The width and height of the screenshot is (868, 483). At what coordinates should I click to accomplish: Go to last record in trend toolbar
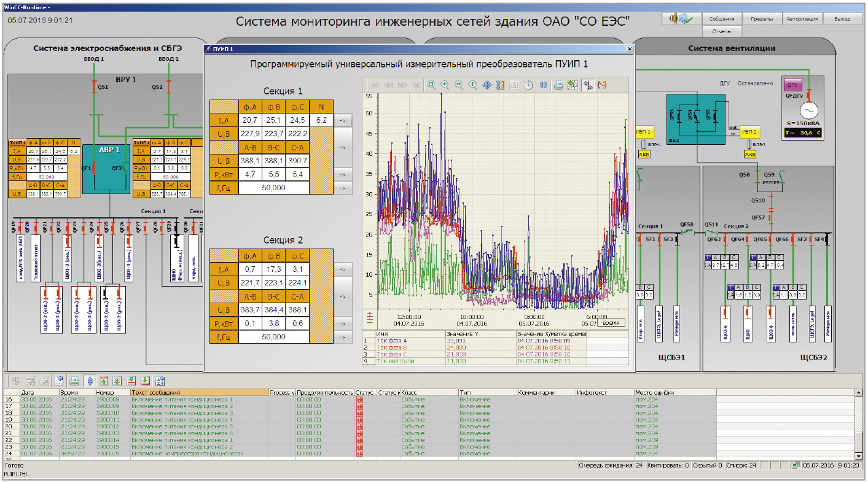[416, 85]
